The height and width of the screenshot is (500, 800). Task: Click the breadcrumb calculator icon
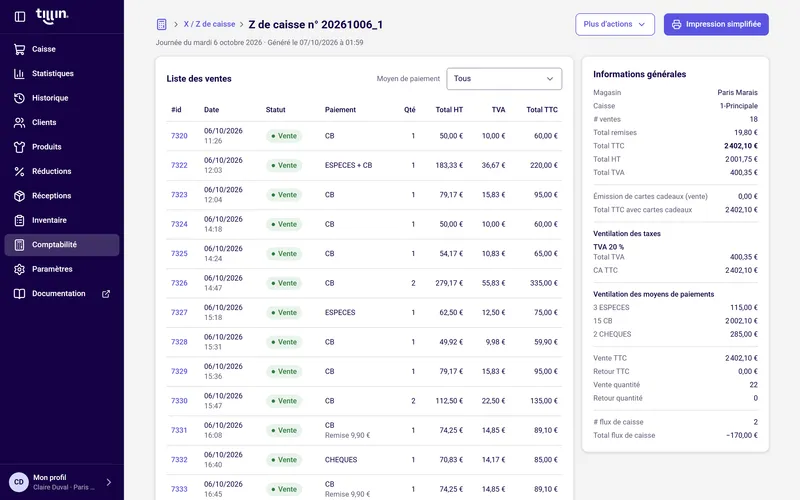(x=162, y=24)
